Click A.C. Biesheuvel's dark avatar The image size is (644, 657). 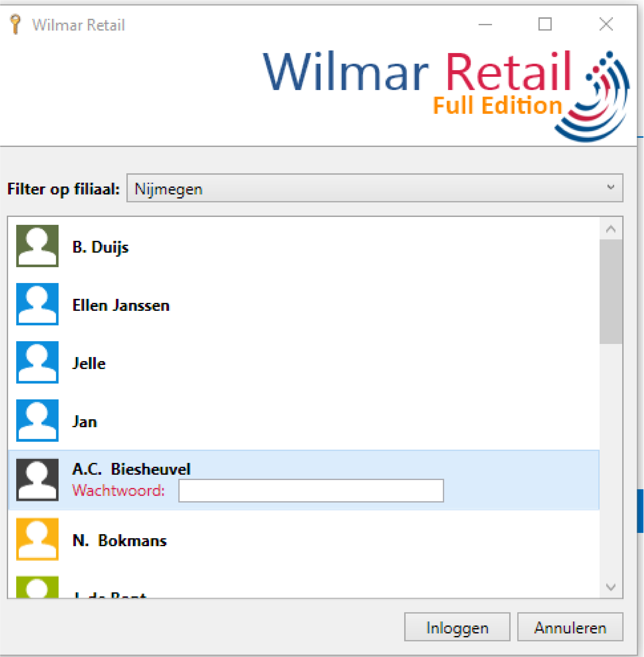[37, 479]
